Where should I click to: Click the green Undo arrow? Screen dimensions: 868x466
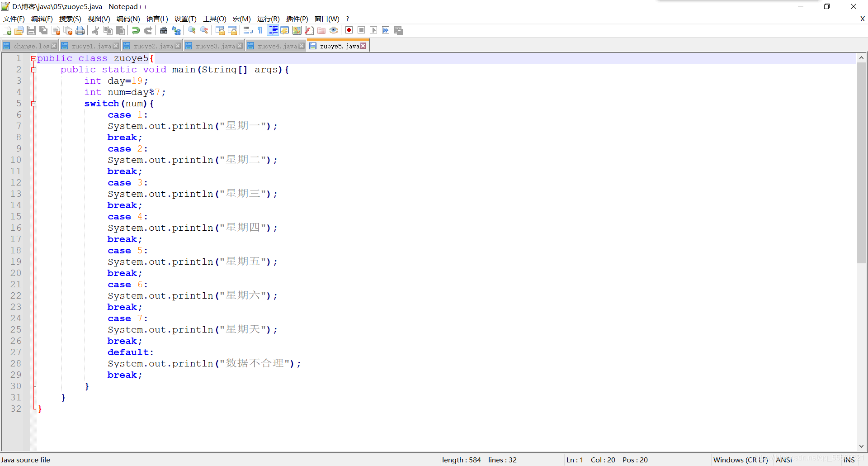point(136,30)
